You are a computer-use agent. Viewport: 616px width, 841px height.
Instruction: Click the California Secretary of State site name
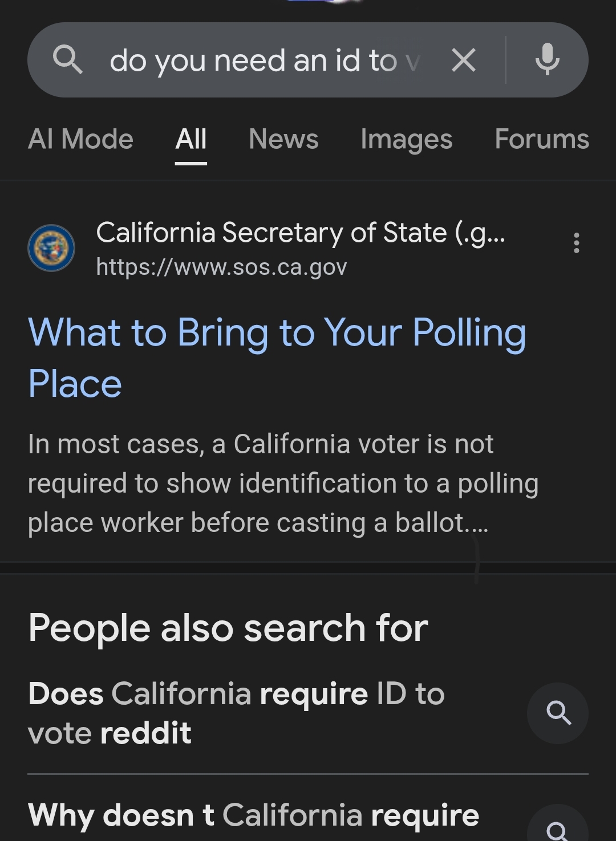pos(300,233)
